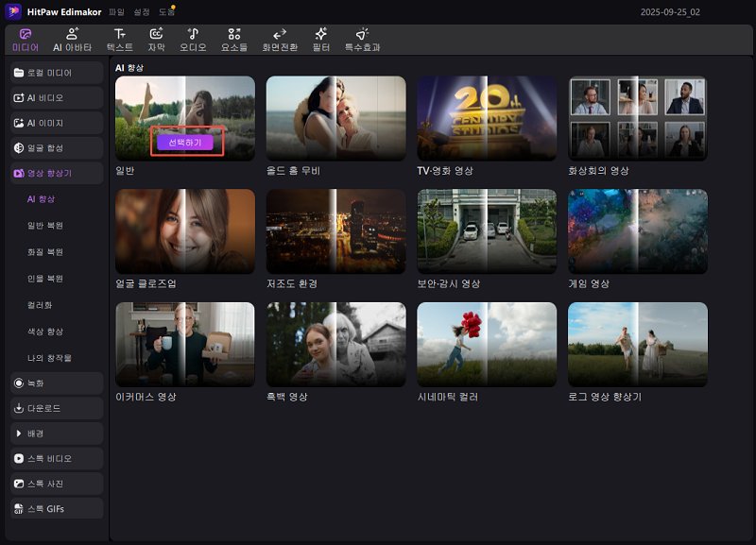Open the 파일 menu
756x545 pixels.
(116, 12)
